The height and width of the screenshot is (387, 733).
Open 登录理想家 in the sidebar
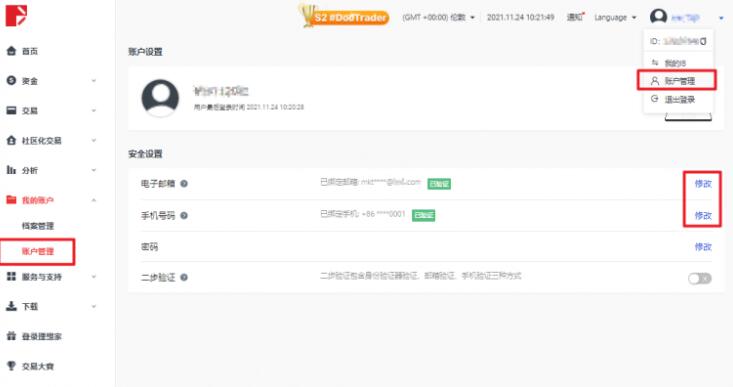pos(42,336)
